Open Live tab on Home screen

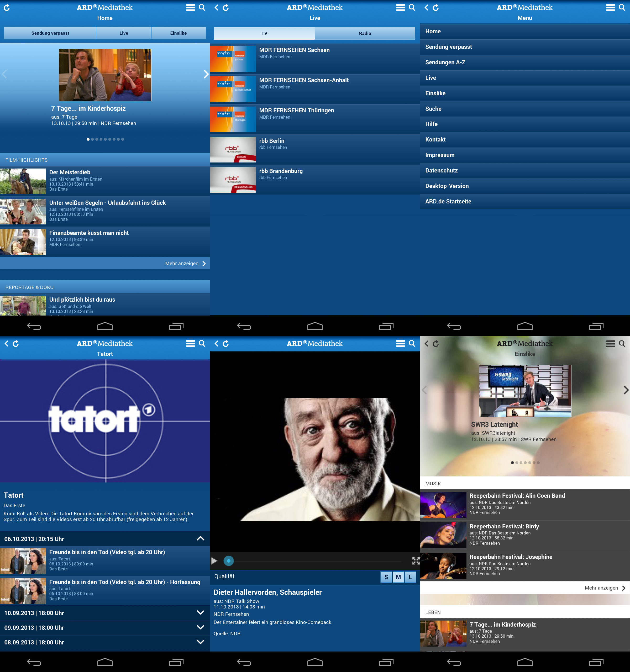(124, 33)
